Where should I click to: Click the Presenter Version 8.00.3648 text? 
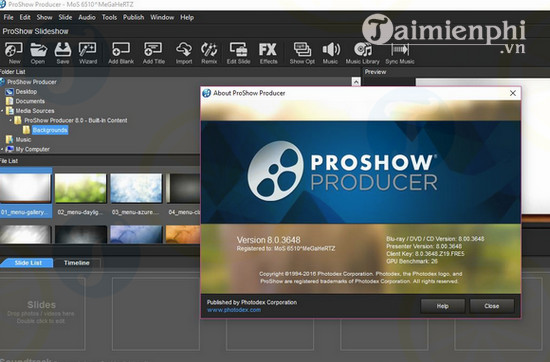pos(424,246)
